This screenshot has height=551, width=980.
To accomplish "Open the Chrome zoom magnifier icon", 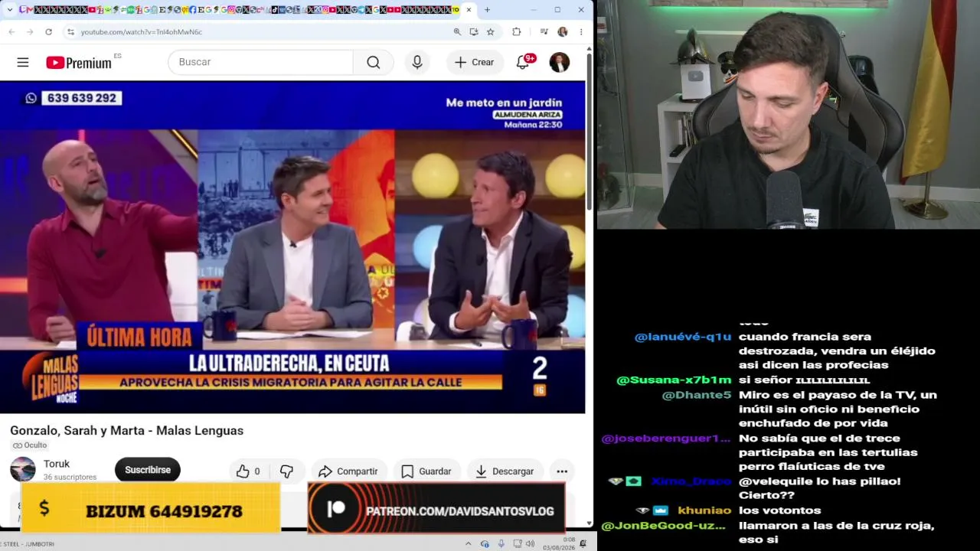I will pos(457,31).
